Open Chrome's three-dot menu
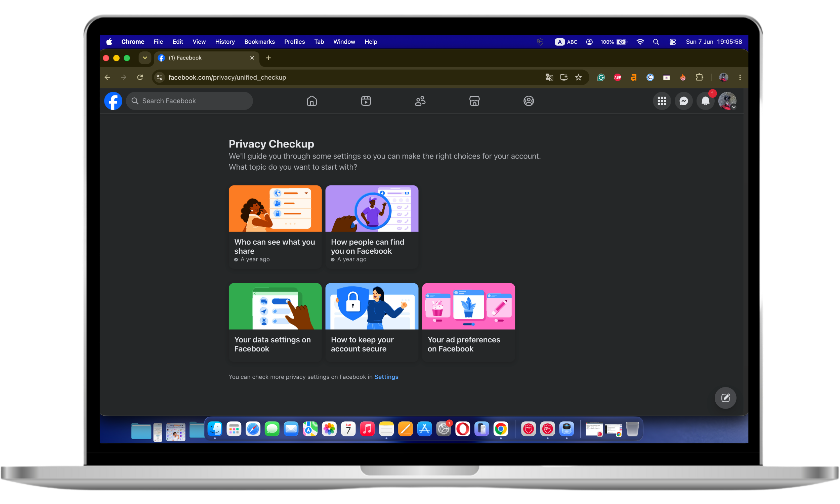This screenshot has height=504, width=840. pyautogui.click(x=740, y=77)
